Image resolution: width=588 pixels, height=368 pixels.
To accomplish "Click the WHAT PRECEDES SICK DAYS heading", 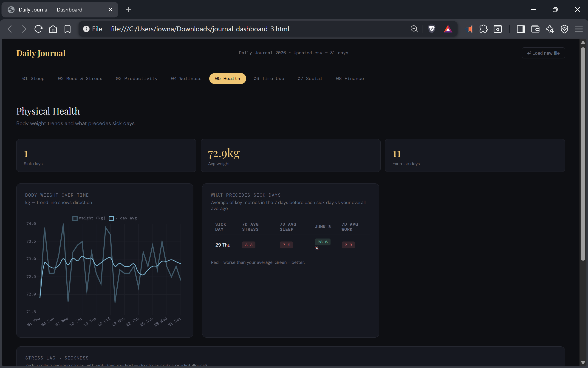I will coord(246,195).
